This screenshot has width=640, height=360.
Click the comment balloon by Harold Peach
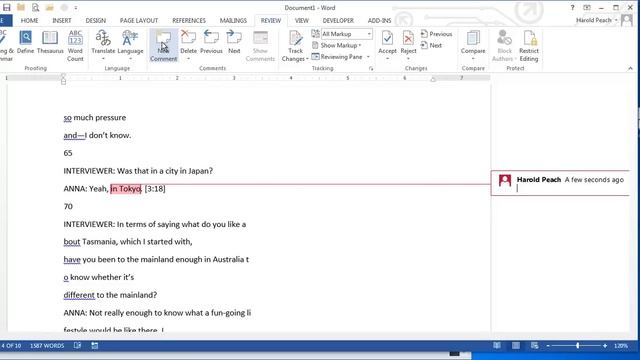pyautogui.click(x=560, y=183)
